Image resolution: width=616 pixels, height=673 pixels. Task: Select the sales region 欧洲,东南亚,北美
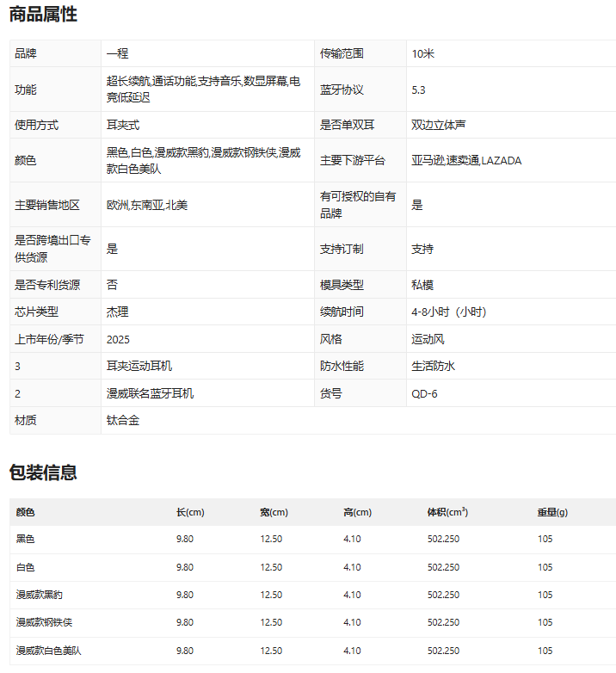click(147, 205)
